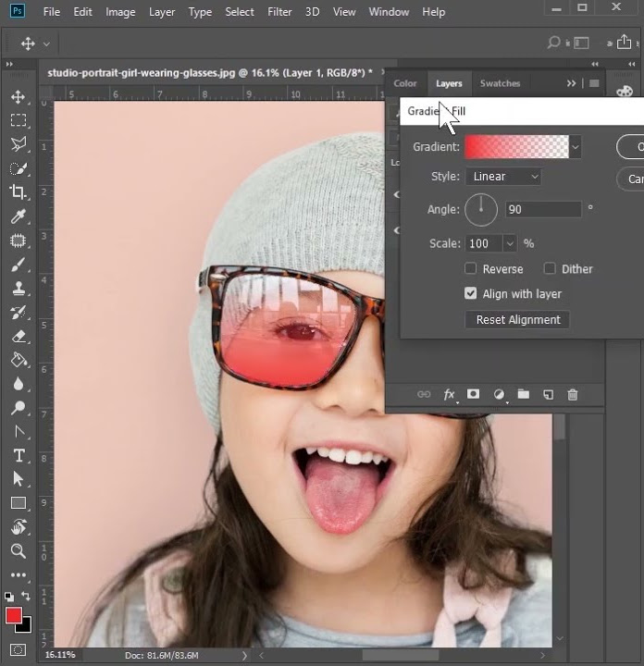Click the search icon in options bar

pos(553,43)
